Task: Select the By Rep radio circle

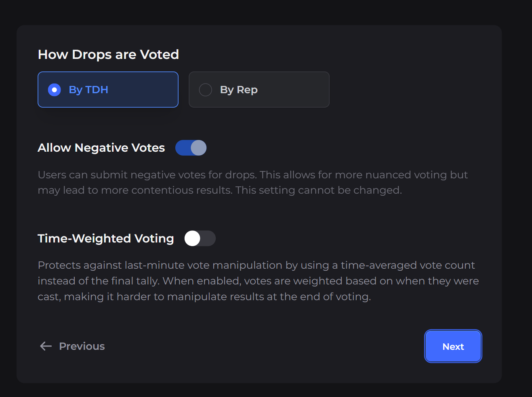Action: pyautogui.click(x=205, y=90)
